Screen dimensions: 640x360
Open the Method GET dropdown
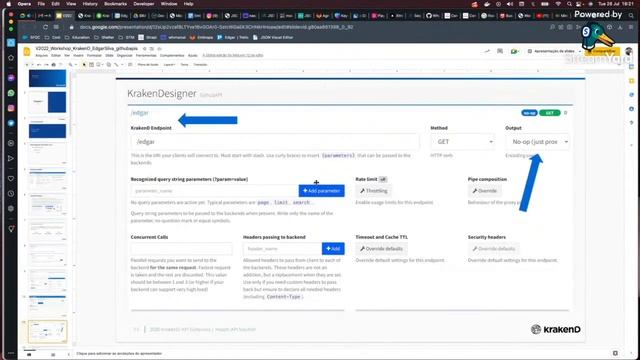click(463, 142)
